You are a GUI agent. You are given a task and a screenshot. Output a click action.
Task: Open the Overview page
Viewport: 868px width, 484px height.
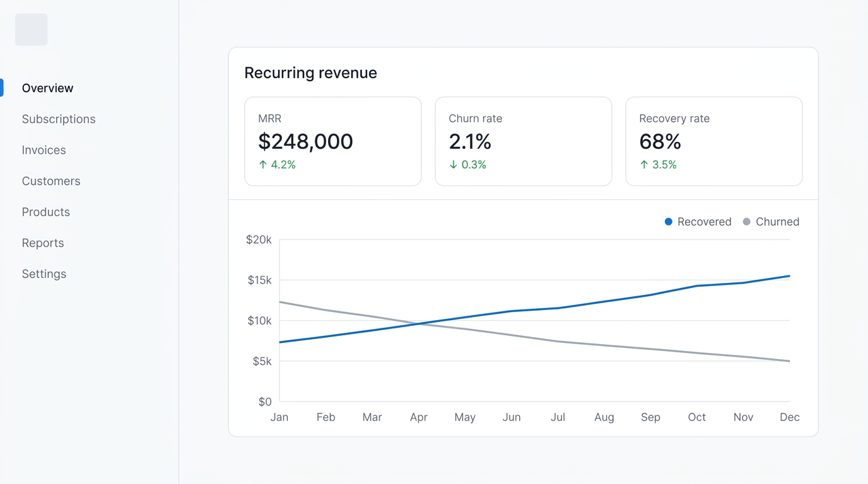click(47, 88)
